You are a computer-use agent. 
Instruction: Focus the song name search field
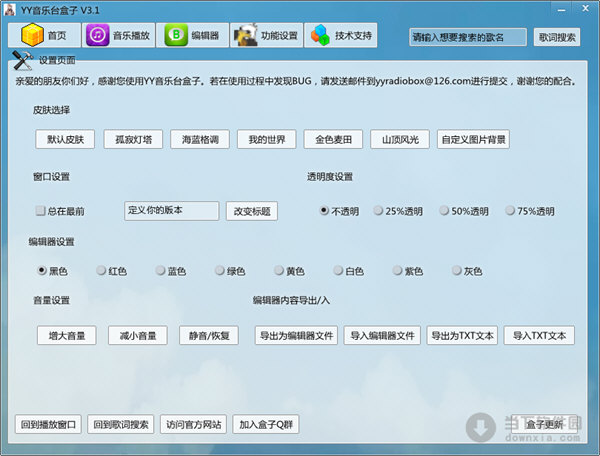click(x=468, y=37)
